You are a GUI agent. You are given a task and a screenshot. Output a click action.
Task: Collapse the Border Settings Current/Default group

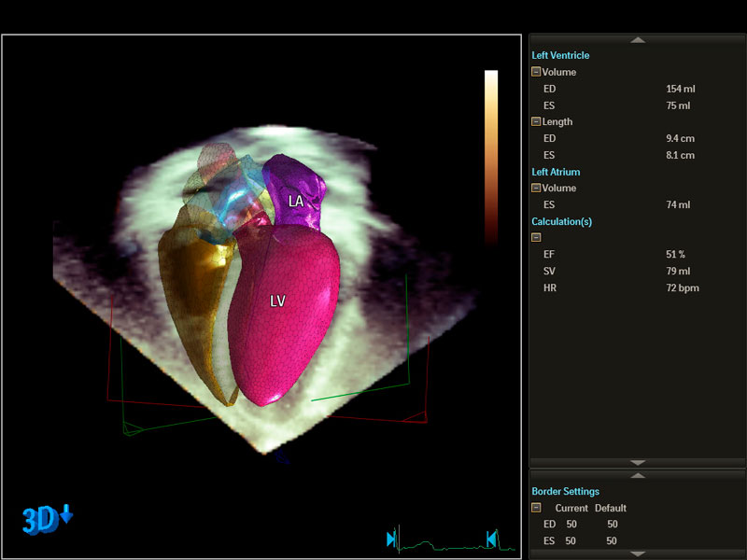[x=536, y=508]
